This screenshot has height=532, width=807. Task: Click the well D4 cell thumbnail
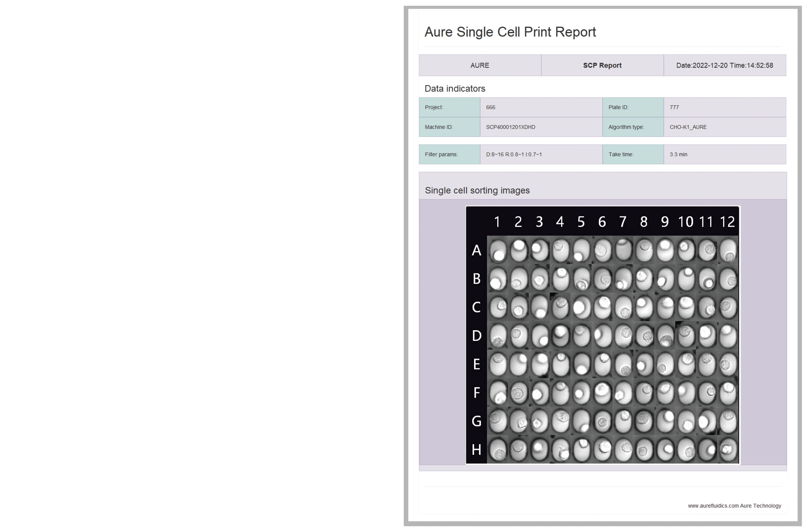pos(560,336)
